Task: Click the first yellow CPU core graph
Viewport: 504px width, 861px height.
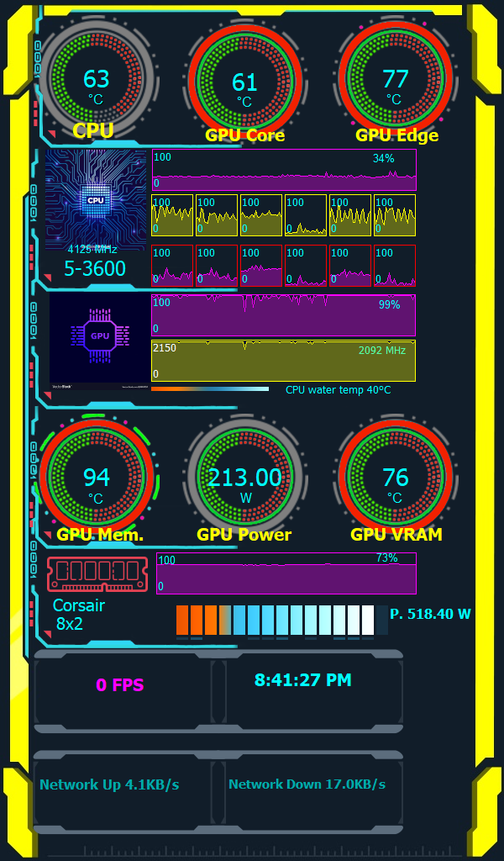Action: point(172,215)
